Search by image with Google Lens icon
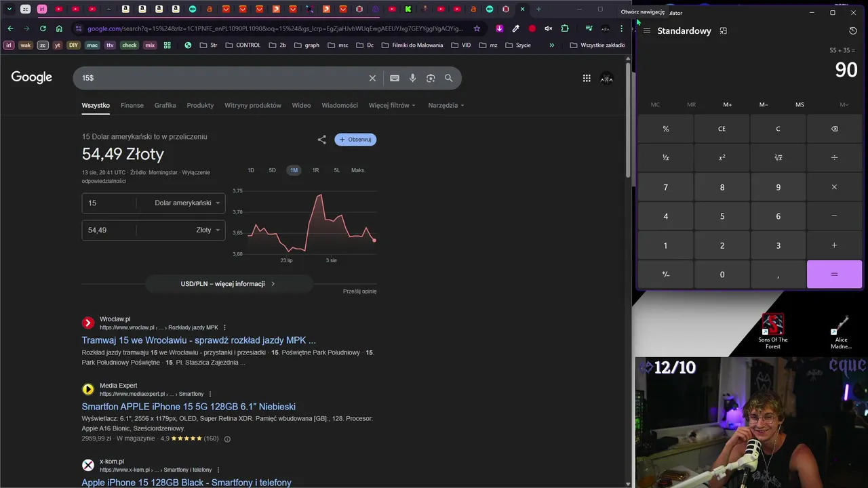868x488 pixels. [431, 78]
